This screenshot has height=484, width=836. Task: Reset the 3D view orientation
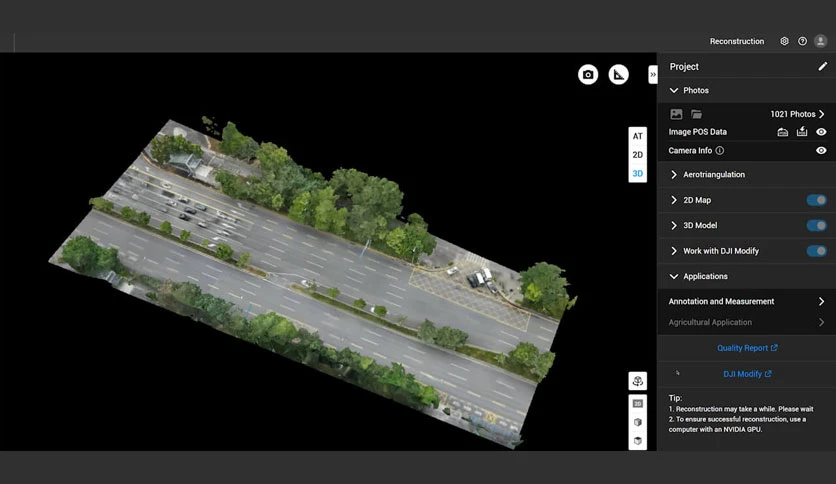(638, 381)
